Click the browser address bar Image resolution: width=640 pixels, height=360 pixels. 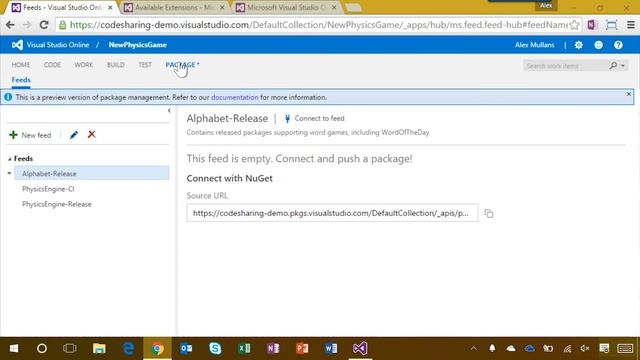point(318,25)
